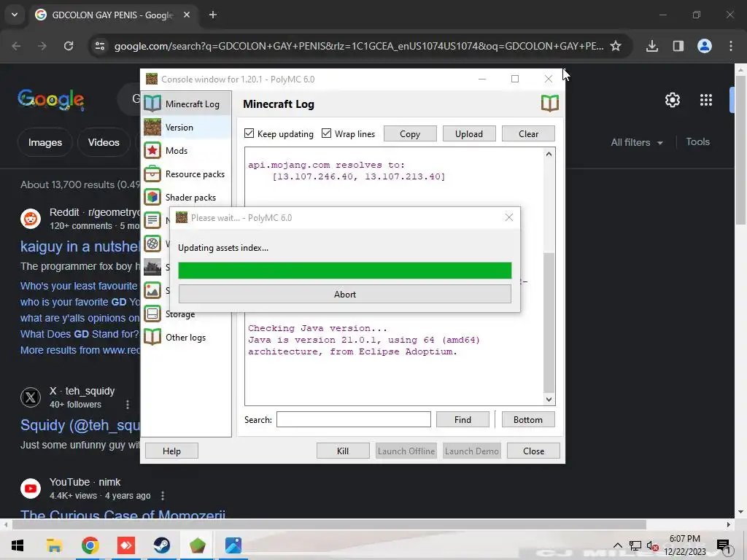
Task: View site information icon in address bar
Action: (100, 46)
